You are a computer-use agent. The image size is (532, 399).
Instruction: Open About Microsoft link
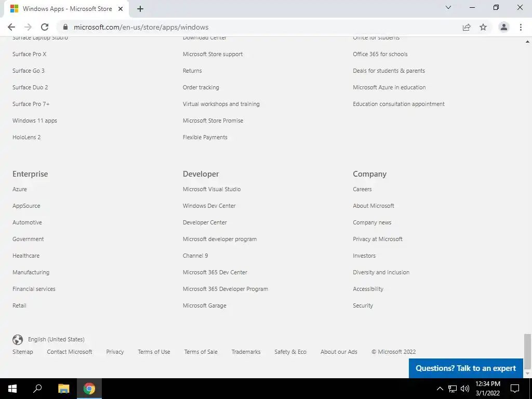coord(374,206)
